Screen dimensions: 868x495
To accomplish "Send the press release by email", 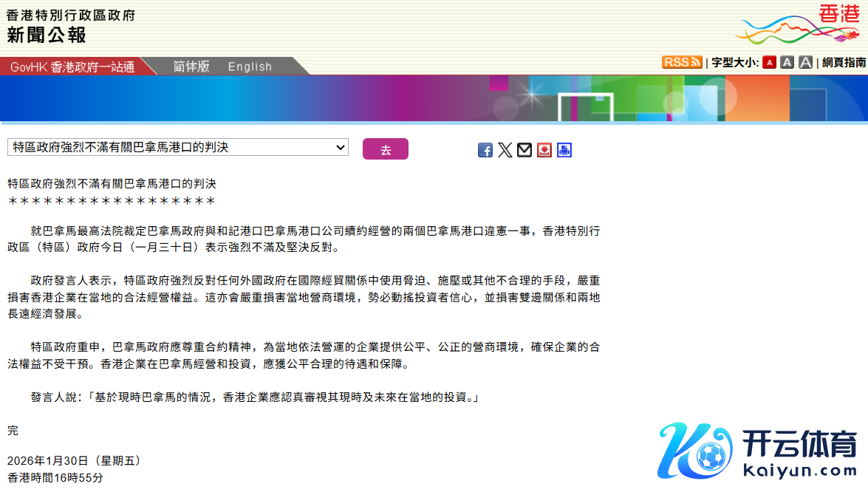I will [524, 150].
